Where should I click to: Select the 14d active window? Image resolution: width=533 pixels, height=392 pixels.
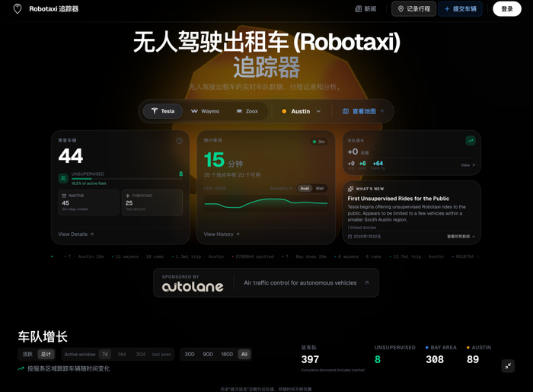point(122,354)
